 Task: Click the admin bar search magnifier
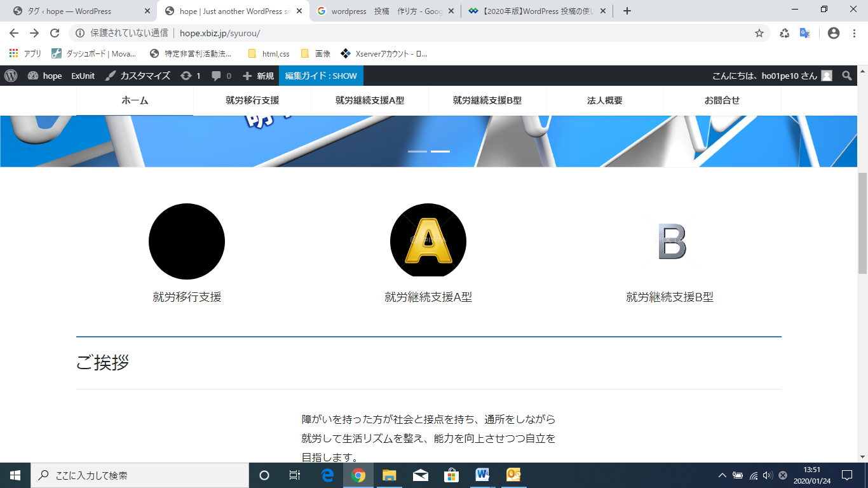(x=846, y=76)
